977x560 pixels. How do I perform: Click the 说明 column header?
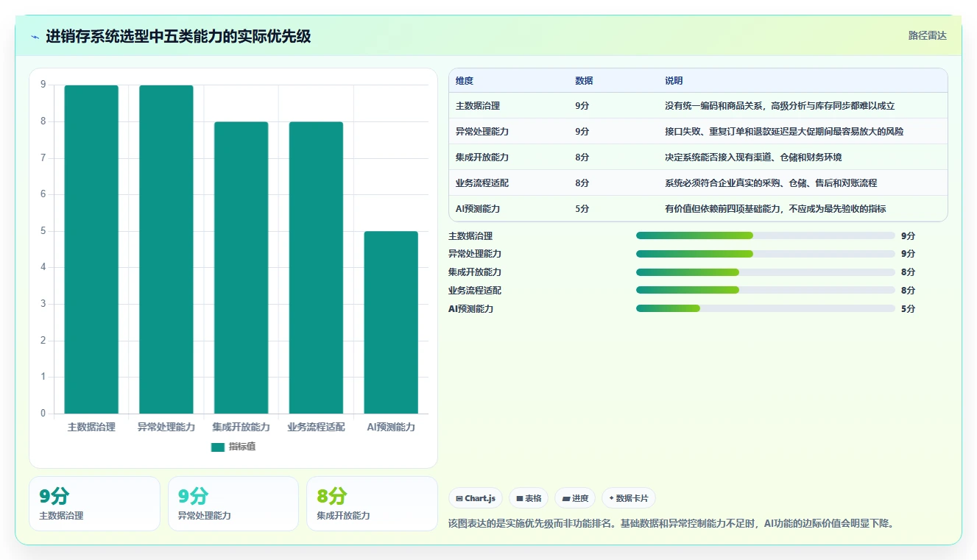pos(674,81)
